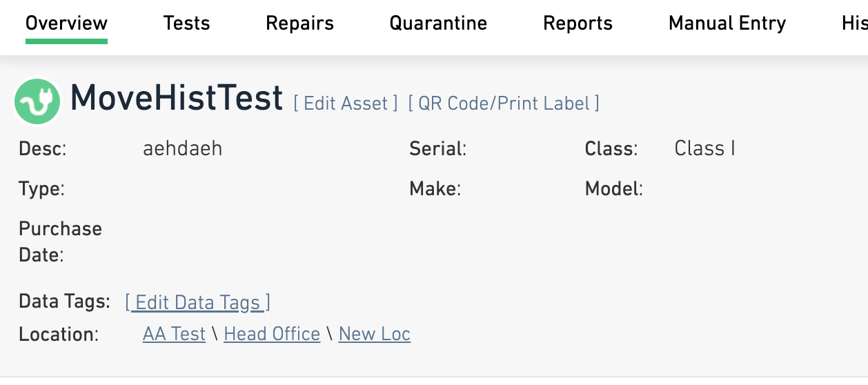This screenshot has height=385, width=868.
Task: Go to the Repairs tab
Action: 299,23
